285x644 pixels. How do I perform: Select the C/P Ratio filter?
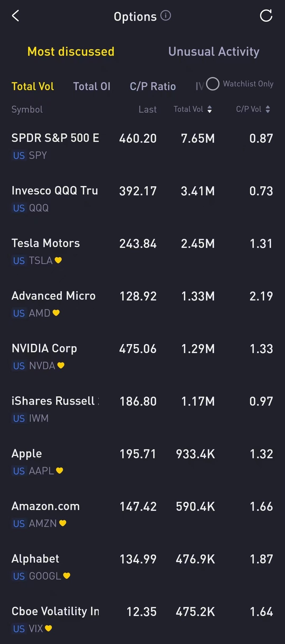[153, 86]
